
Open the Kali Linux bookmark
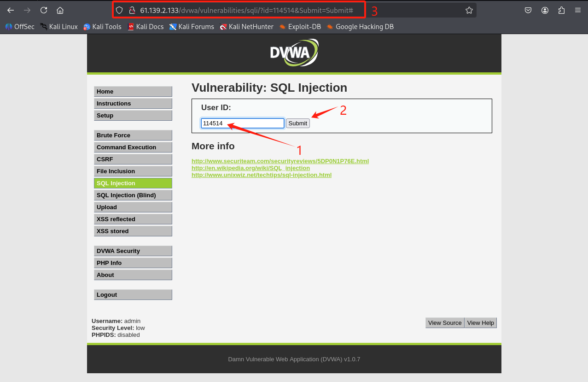point(59,27)
